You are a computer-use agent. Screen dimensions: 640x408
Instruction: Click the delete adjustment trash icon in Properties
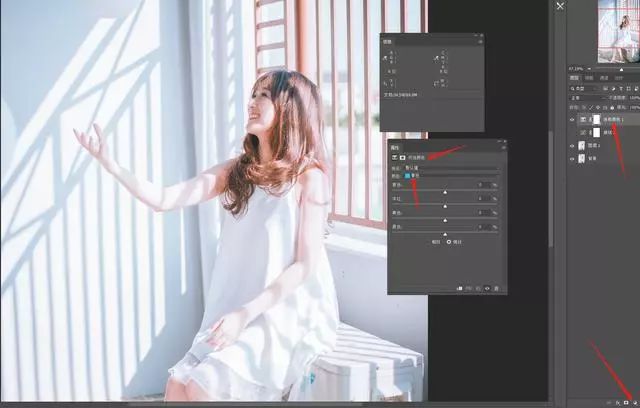coord(497,288)
